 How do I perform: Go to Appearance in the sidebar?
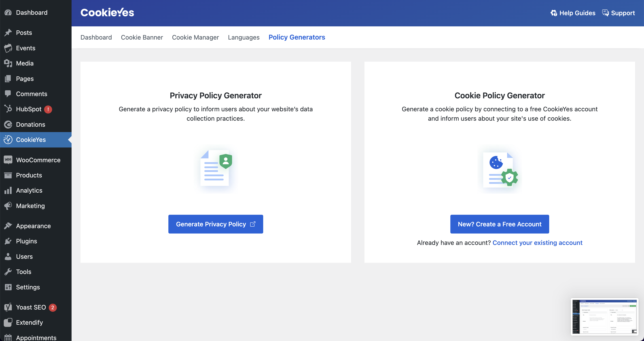tap(36, 226)
